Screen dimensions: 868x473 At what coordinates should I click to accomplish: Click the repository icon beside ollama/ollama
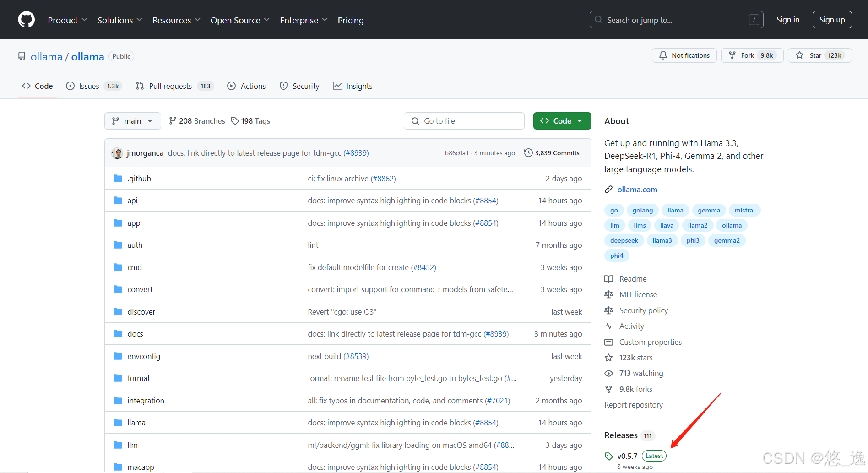click(x=22, y=56)
